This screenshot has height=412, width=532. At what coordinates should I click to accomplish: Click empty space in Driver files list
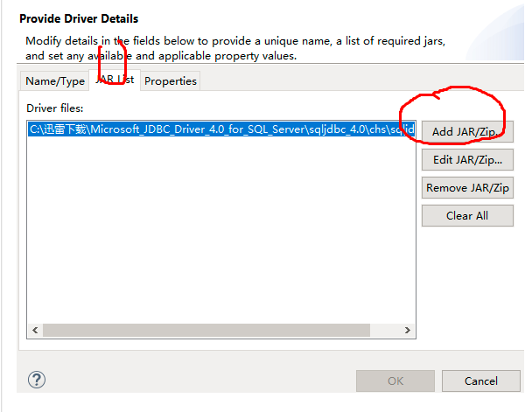219,236
